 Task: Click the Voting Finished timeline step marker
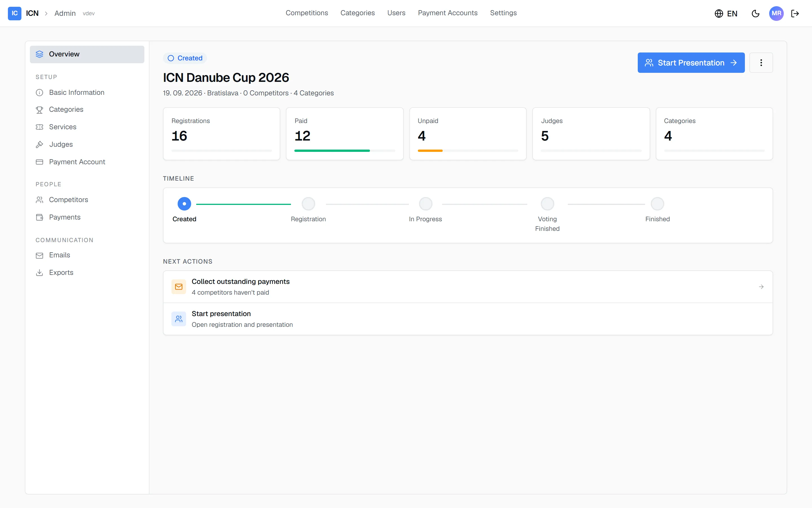[547, 203]
